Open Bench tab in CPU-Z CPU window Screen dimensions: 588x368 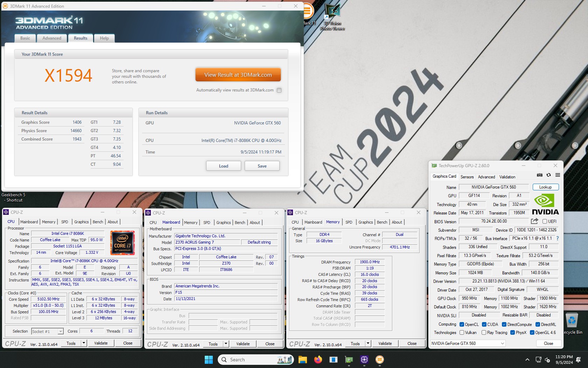[98, 222]
